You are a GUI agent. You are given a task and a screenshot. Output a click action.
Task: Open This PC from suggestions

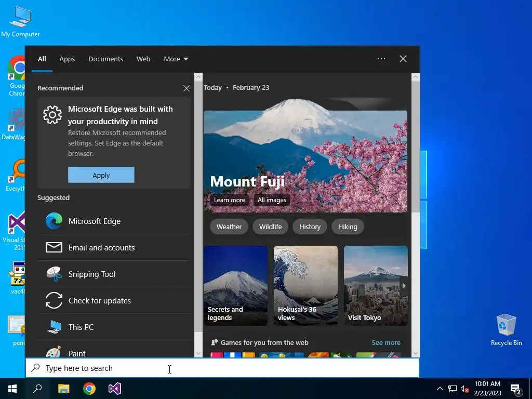[114, 327]
